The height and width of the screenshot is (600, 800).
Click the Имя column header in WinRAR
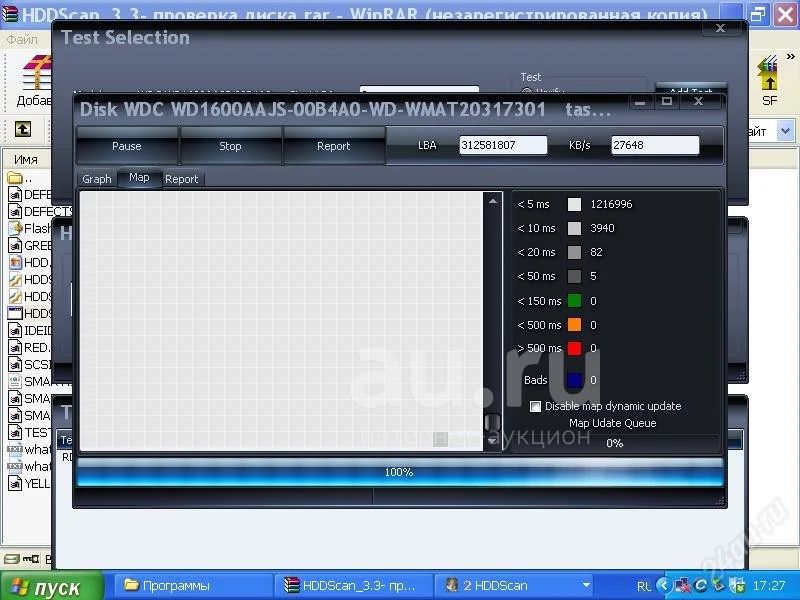click(x=26, y=160)
